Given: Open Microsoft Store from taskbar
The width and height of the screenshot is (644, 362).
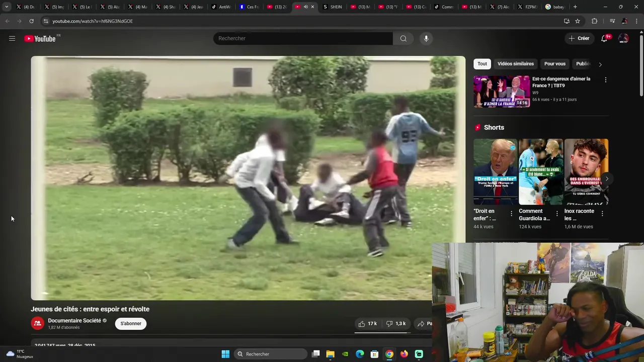Looking at the screenshot, I should pyautogui.click(x=374, y=354).
